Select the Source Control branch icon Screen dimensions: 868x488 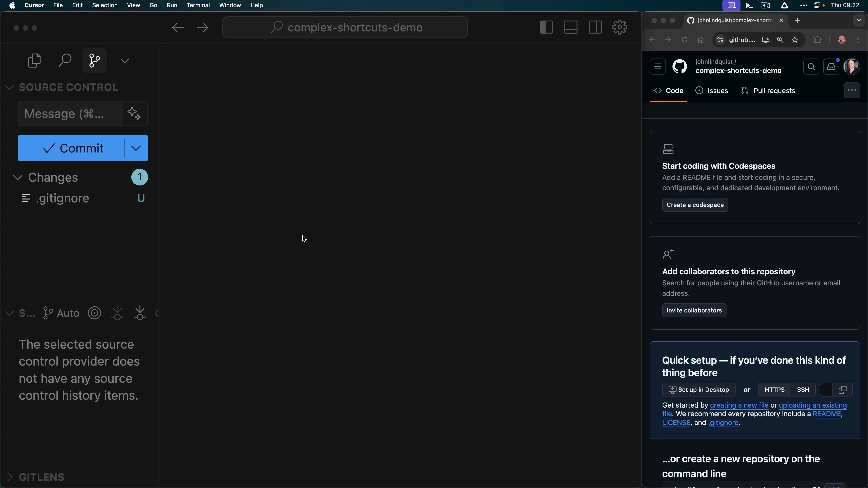click(95, 61)
